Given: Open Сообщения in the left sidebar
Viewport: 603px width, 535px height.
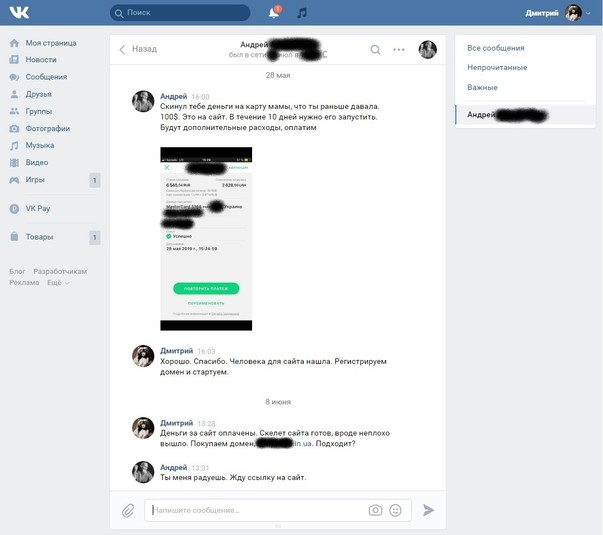Looking at the screenshot, I should coord(46,77).
